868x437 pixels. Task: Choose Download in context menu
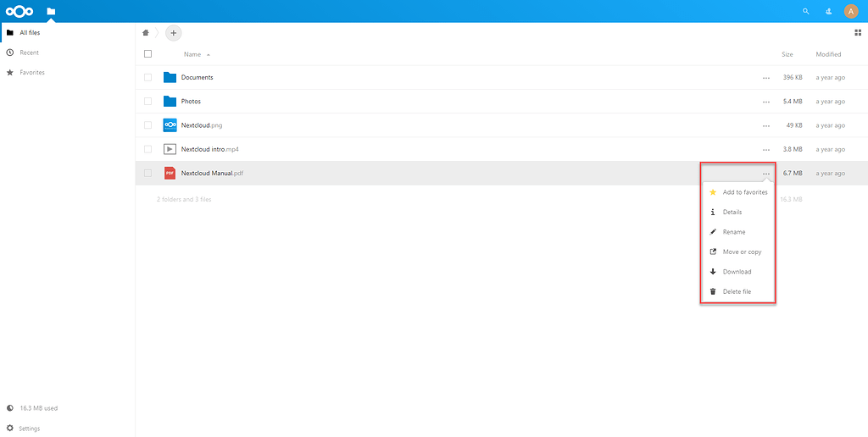738,272
